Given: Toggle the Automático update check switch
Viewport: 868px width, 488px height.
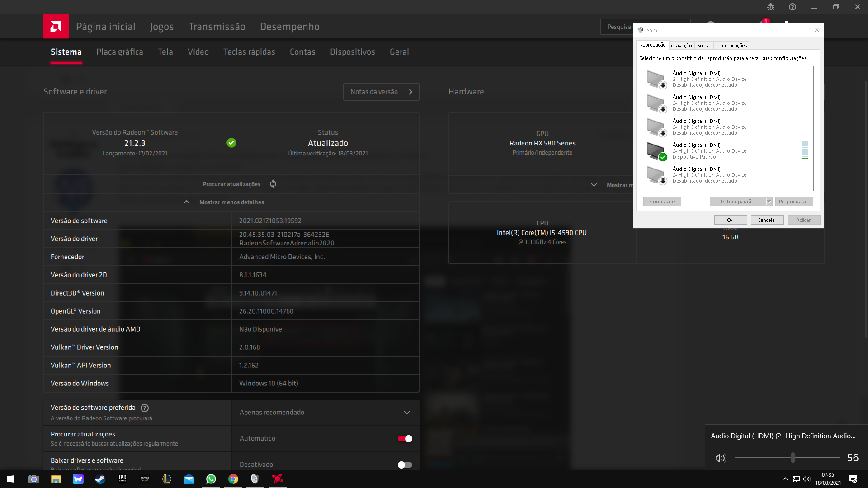Looking at the screenshot, I should pyautogui.click(x=405, y=439).
